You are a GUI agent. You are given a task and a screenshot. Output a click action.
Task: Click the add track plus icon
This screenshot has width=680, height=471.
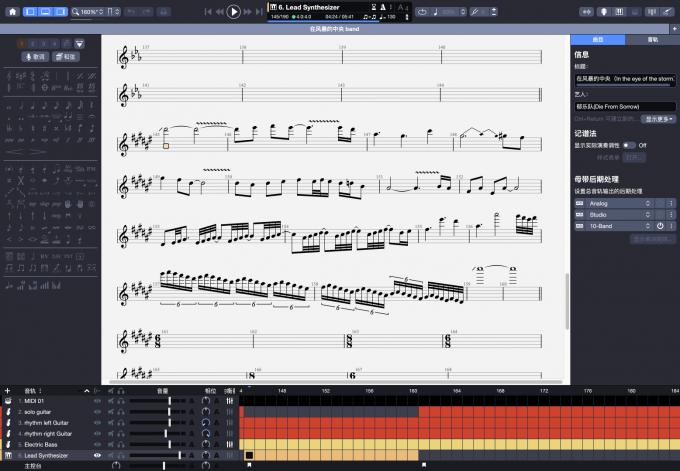coord(7,390)
